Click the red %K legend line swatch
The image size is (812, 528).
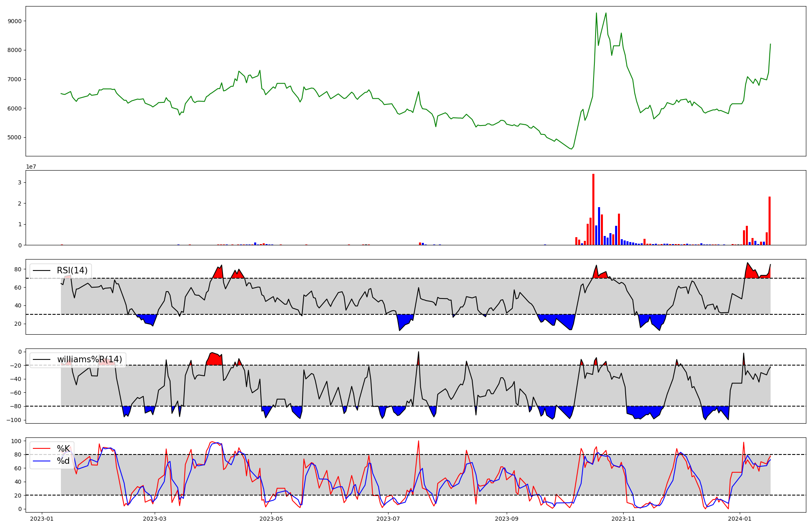(x=41, y=449)
